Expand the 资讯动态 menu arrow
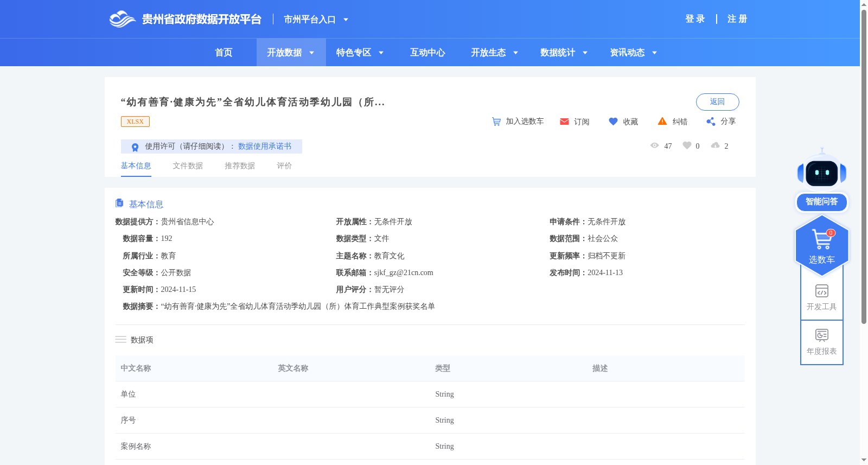The height and width of the screenshot is (465, 868). click(x=655, y=53)
